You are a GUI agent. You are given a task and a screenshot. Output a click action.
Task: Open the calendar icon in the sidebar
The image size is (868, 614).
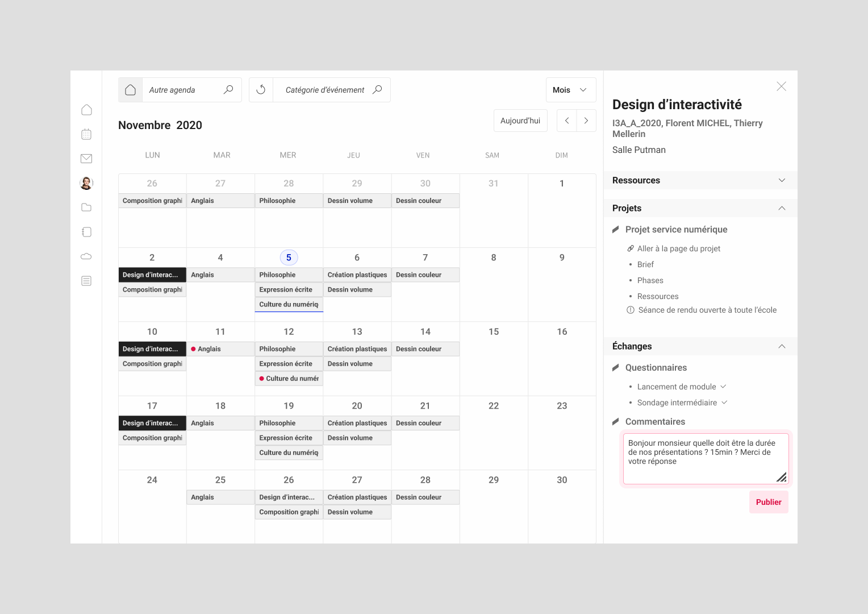click(86, 134)
